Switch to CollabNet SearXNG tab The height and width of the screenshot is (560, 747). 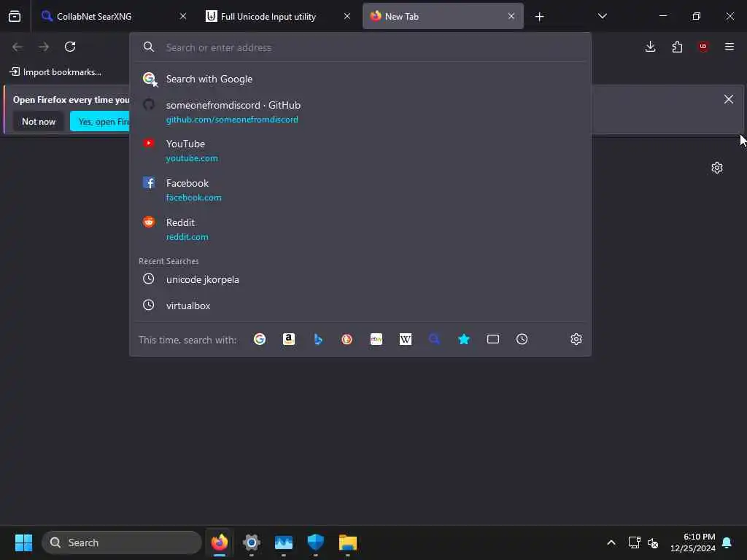click(x=113, y=16)
